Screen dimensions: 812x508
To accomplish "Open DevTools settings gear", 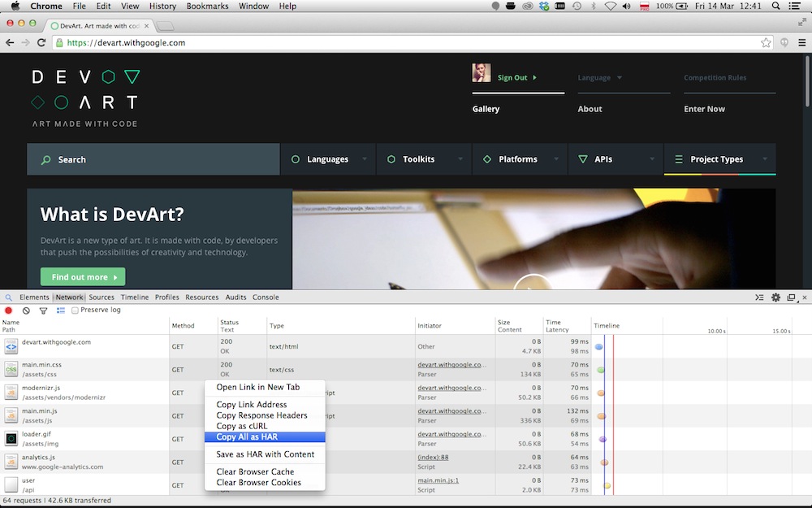I will click(775, 297).
